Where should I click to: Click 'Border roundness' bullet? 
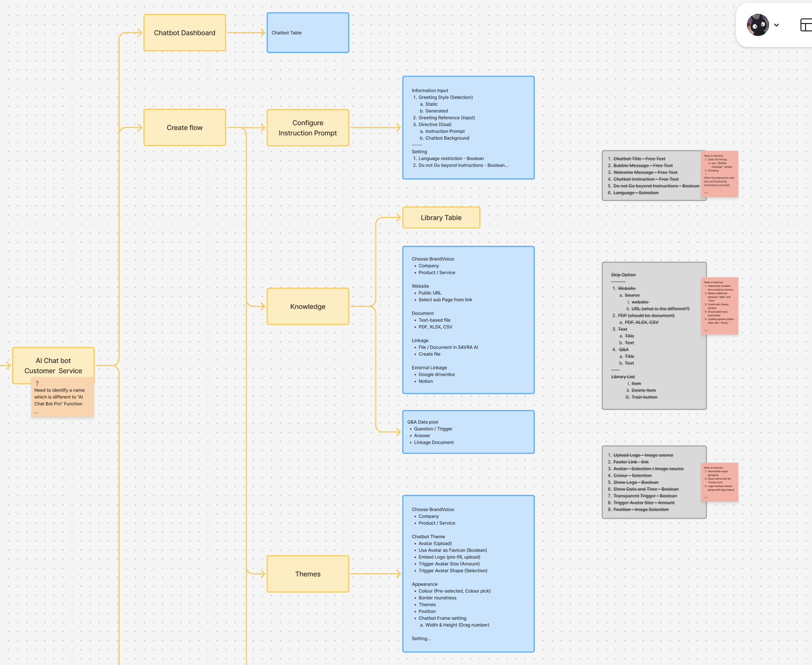pos(437,598)
